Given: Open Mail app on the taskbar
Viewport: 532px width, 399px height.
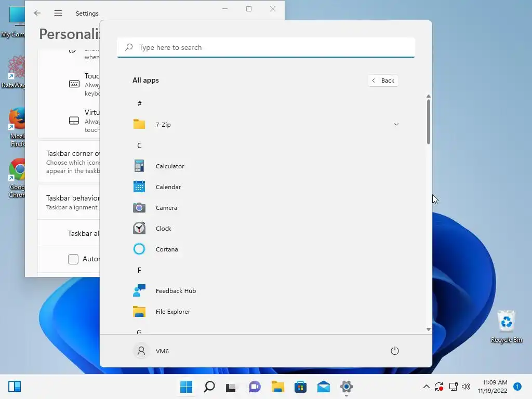Looking at the screenshot, I should tap(323, 387).
